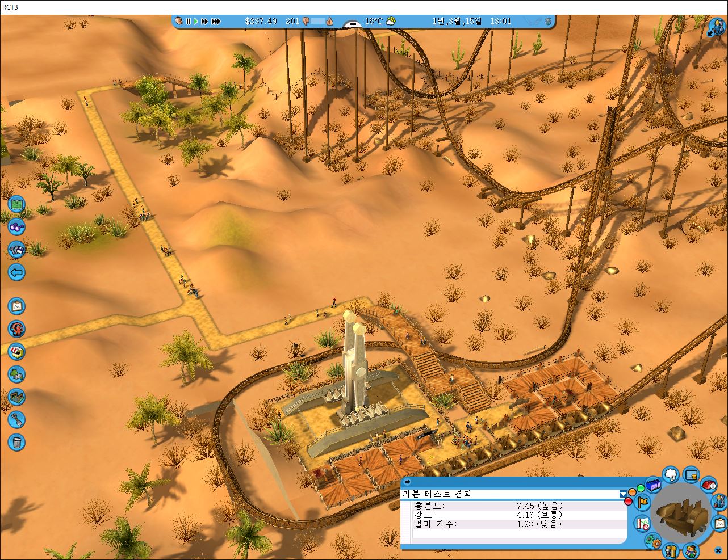Screen dimensions: 728x560
Task: Click the weather cloud-sun icon
Action: coord(391,21)
